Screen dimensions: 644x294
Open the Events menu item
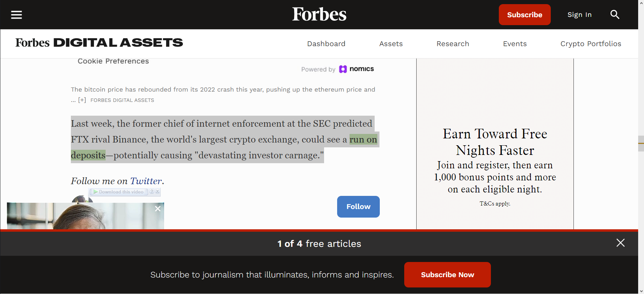[515, 44]
